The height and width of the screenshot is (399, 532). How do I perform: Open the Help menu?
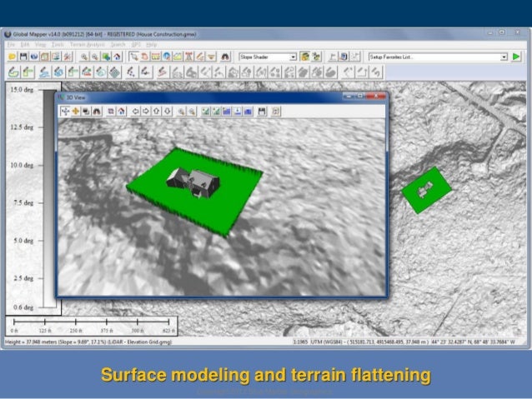[x=152, y=44]
